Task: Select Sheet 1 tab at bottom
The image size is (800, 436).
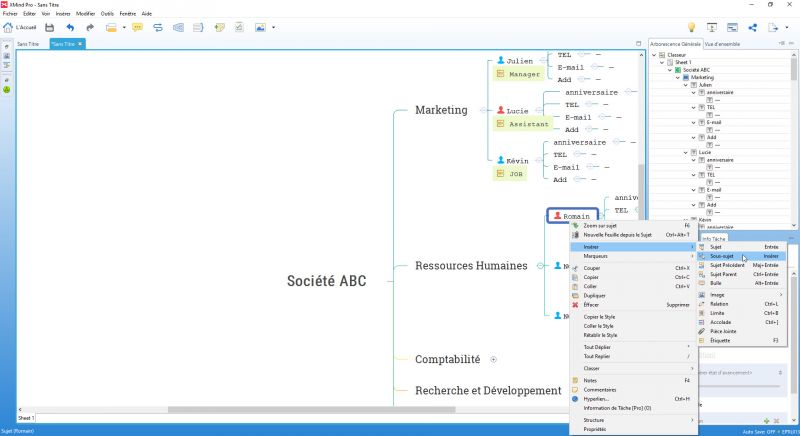Action: click(26, 418)
